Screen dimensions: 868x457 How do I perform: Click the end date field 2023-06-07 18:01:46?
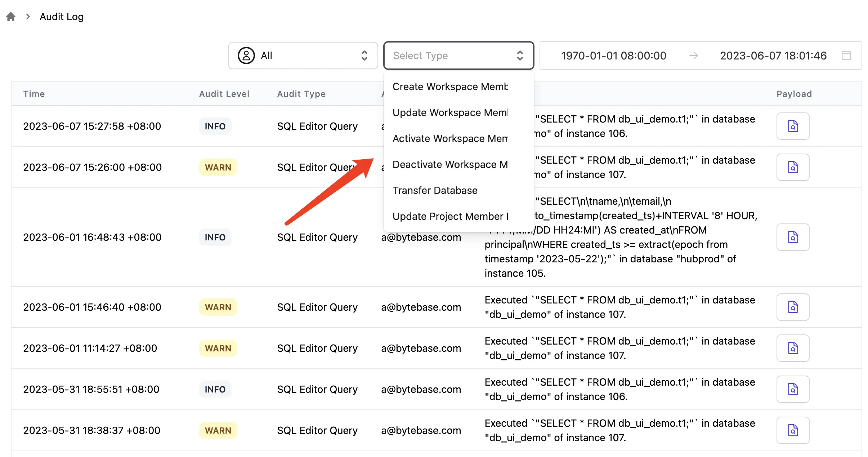[773, 56]
